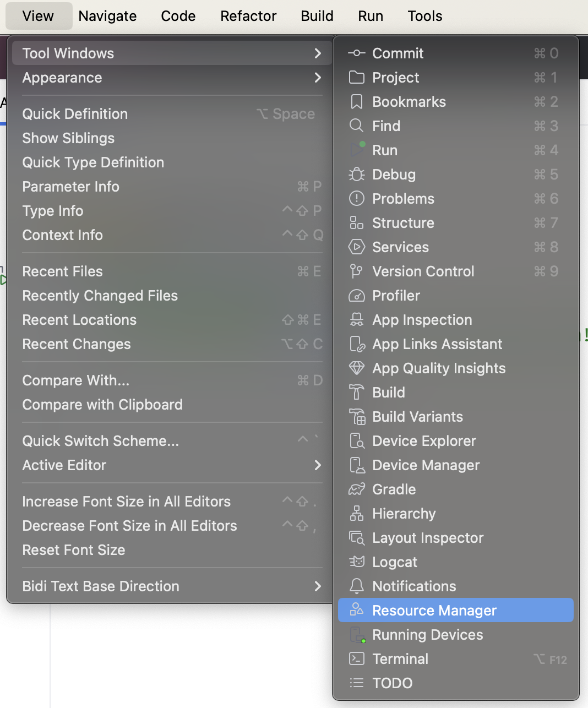Image resolution: width=588 pixels, height=708 pixels.
Task: Click the Debug bug icon
Action: click(x=357, y=175)
